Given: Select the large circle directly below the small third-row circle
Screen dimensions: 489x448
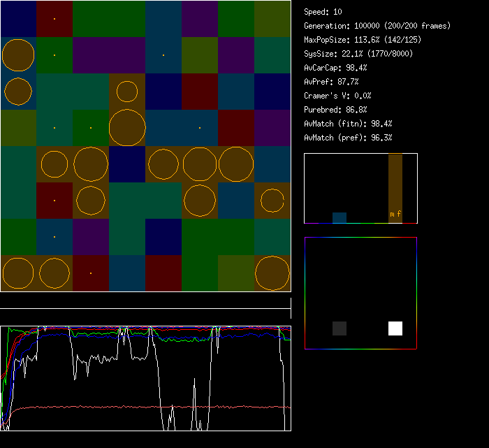Looking at the screenshot, I should [x=127, y=128].
